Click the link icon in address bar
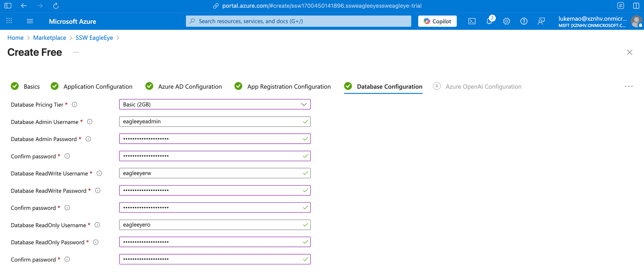This screenshot has width=644, height=273. click(216, 6)
